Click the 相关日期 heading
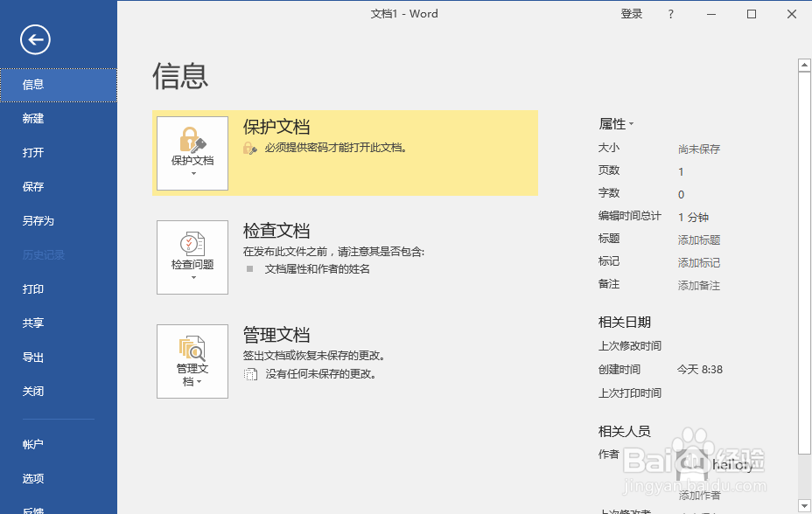This screenshot has width=812, height=514. coord(625,323)
